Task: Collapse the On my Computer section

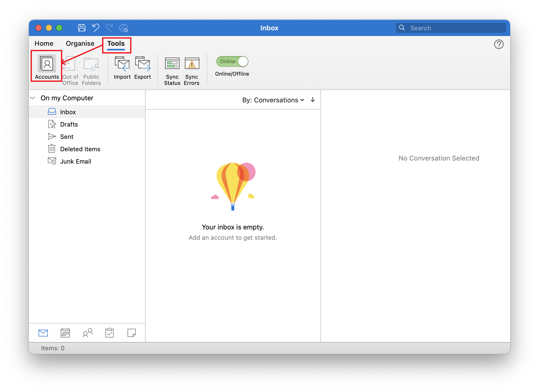Action: coord(32,98)
